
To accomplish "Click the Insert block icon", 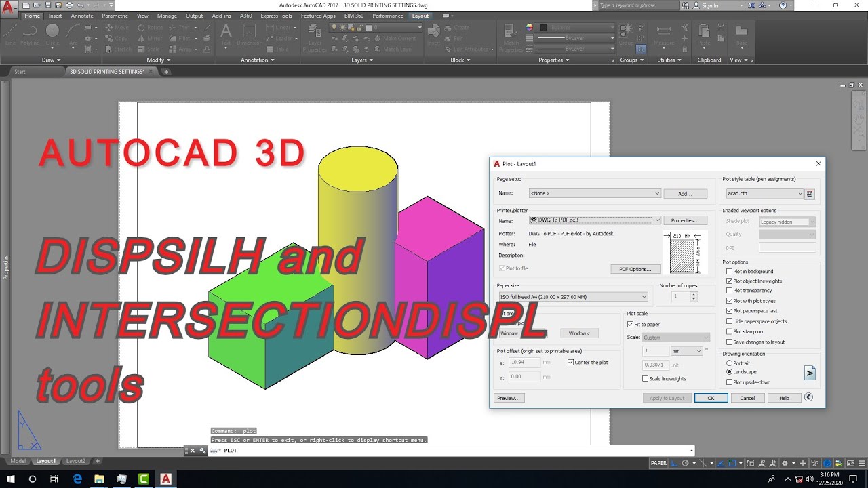I will (434, 35).
